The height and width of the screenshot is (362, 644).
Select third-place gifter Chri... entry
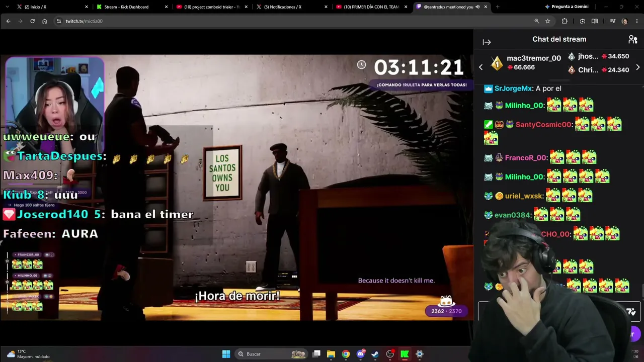(x=598, y=70)
